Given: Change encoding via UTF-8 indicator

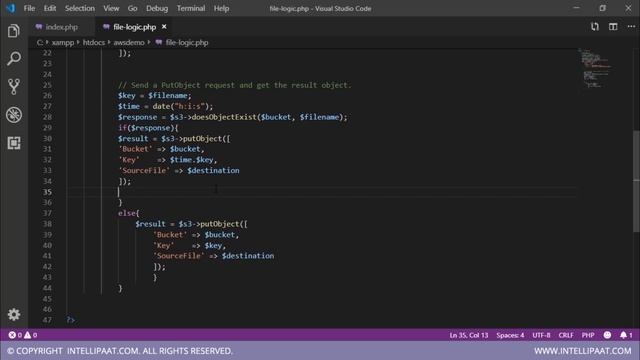Looking at the screenshot, I should click(x=541, y=335).
